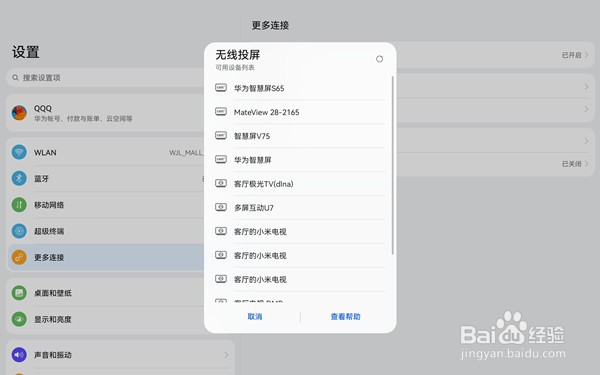Open the 蓝牙 sidebar entry
This screenshot has height=375, width=600.
tap(106, 178)
